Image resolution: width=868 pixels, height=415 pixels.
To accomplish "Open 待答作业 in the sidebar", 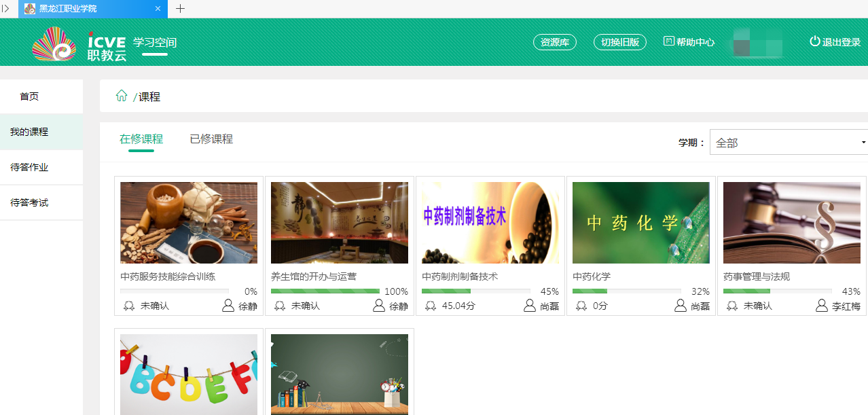I will (29, 167).
